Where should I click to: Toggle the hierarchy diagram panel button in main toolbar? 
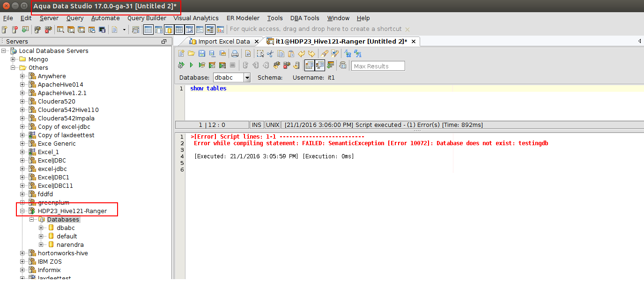click(210, 30)
